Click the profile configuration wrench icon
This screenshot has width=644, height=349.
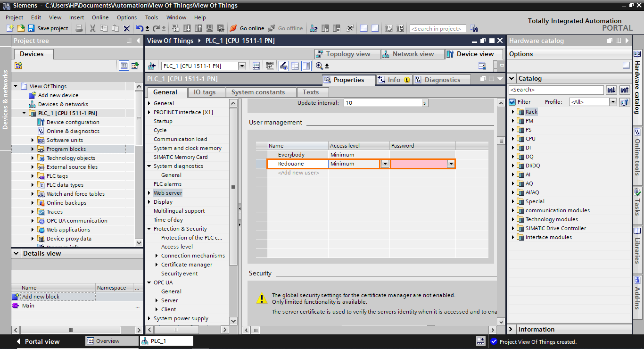pos(625,102)
